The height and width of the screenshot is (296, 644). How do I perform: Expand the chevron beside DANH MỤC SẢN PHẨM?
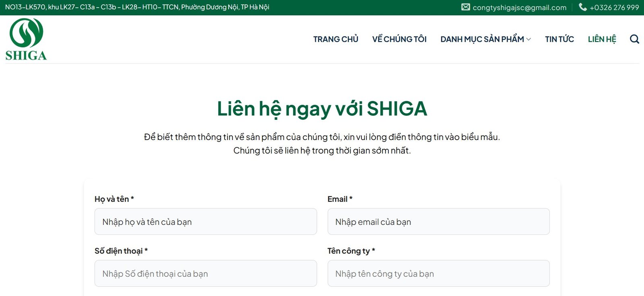[x=528, y=39]
